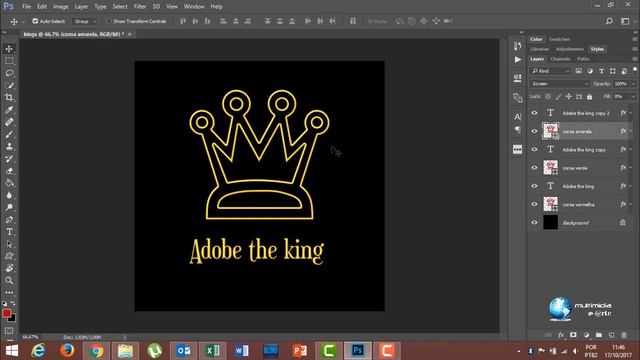Viewport: 640px width, 360px height.
Task: Expand effects of 'Adobe the king copy 2' layer
Action: pyautogui.click(x=631, y=113)
